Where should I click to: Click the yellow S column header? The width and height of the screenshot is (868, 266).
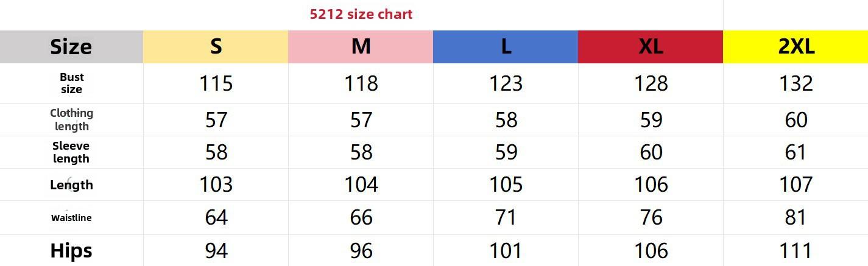click(216, 46)
